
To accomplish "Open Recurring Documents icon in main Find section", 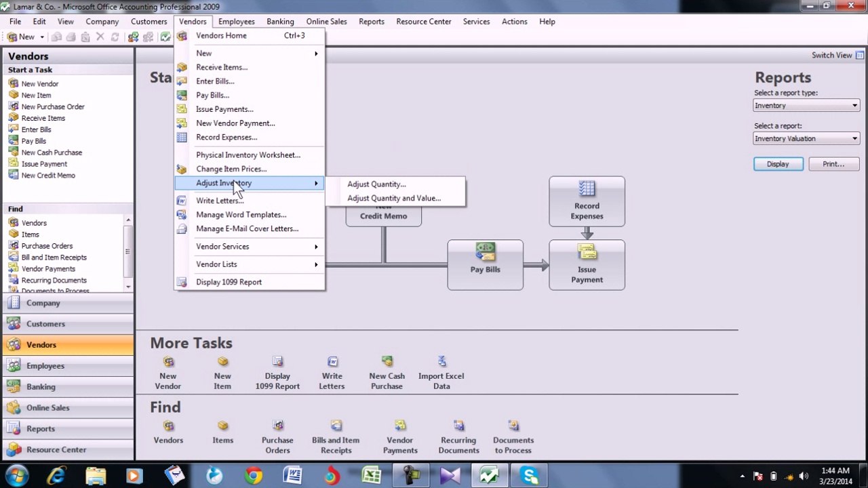I will coord(458,426).
